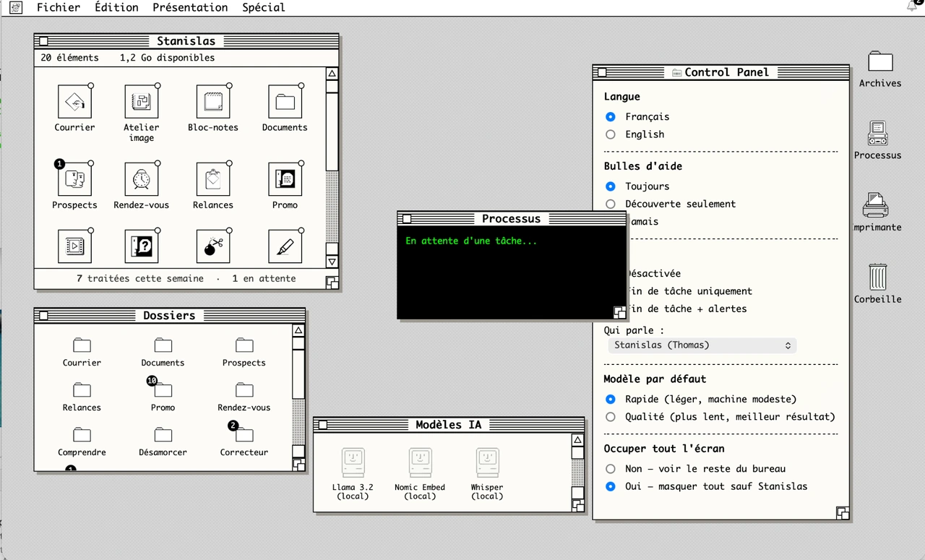Open the Courrier app icon in Stanislas window
925x560 pixels.
pyautogui.click(x=74, y=102)
